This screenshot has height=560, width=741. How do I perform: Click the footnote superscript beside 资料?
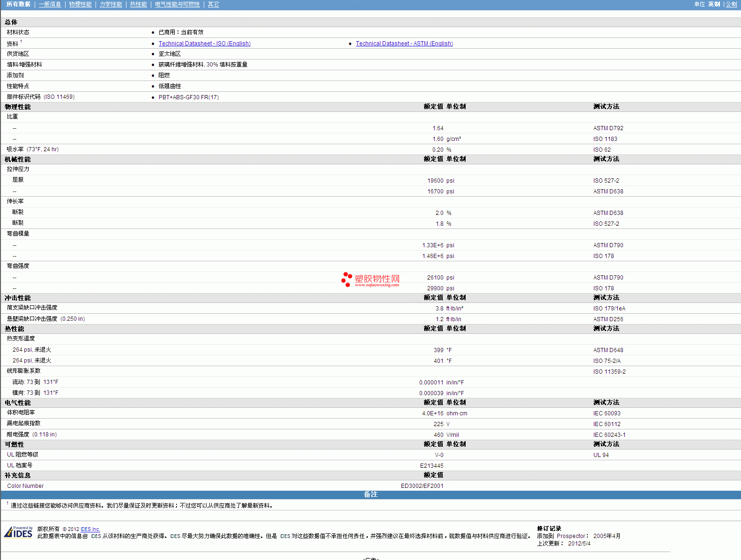[21, 42]
